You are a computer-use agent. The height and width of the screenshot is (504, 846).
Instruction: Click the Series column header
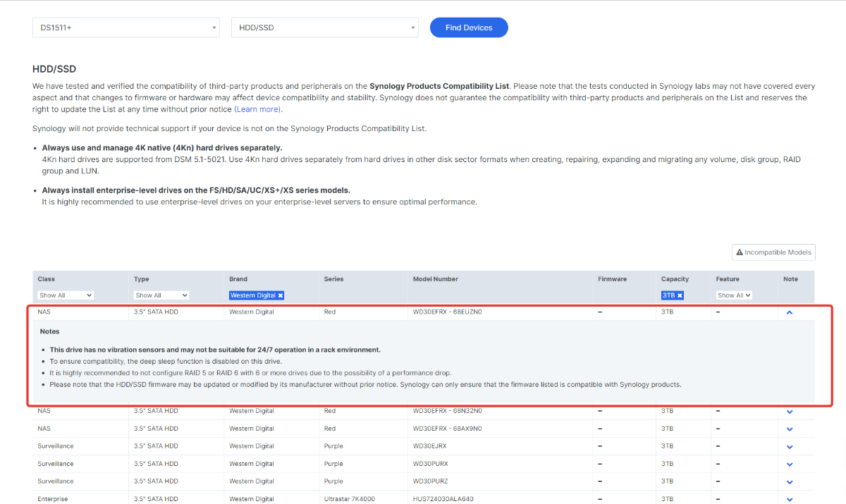tap(333, 279)
